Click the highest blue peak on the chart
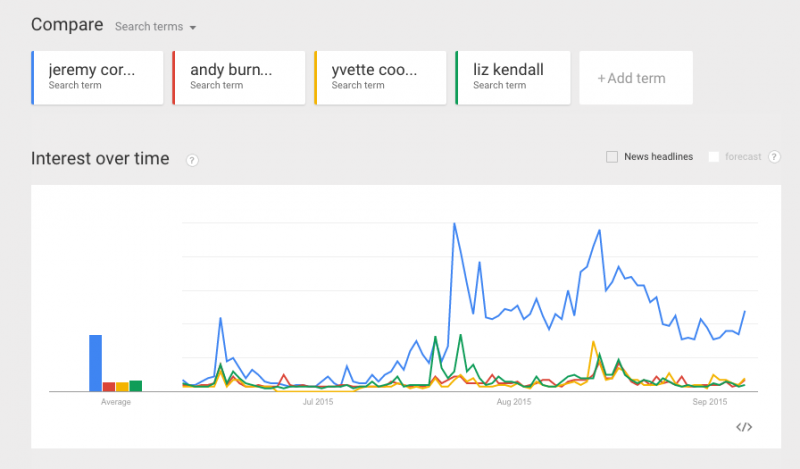Screen dimensions: 800x469 tap(454, 224)
